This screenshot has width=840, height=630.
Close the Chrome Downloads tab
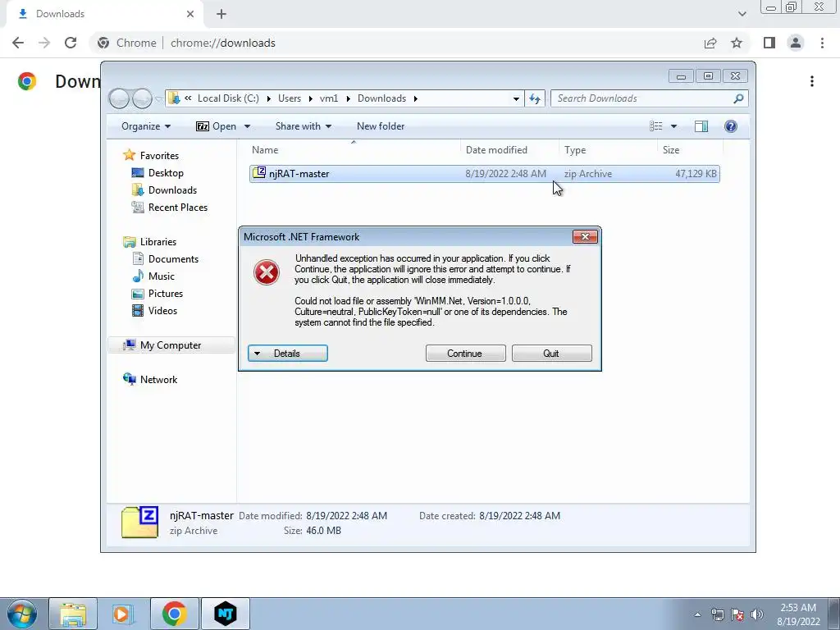pos(190,14)
